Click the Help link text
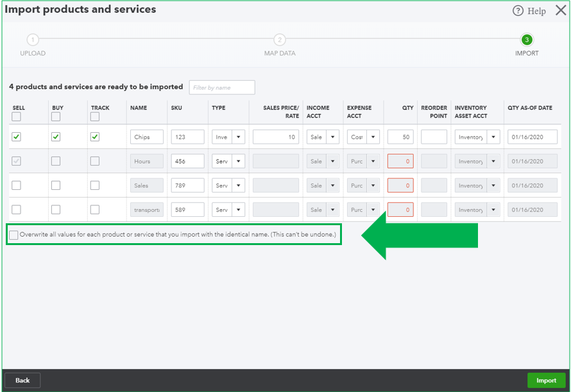The width and height of the screenshot is (571, 392). [x=536, y=11]
